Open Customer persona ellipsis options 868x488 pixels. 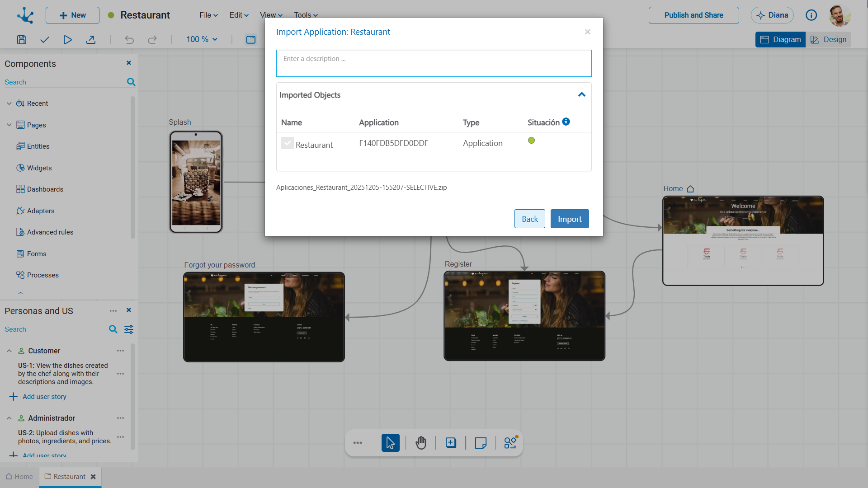click(x=120, y=351)
